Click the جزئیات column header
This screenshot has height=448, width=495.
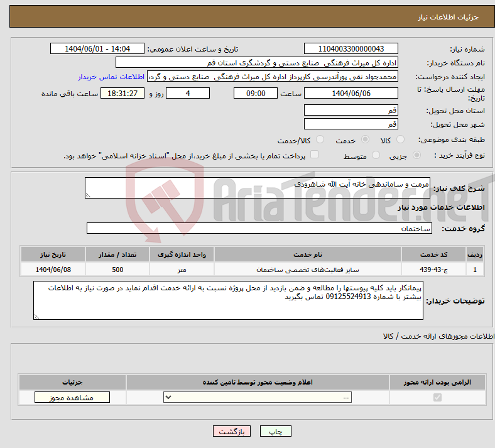(x=72, y=382)
